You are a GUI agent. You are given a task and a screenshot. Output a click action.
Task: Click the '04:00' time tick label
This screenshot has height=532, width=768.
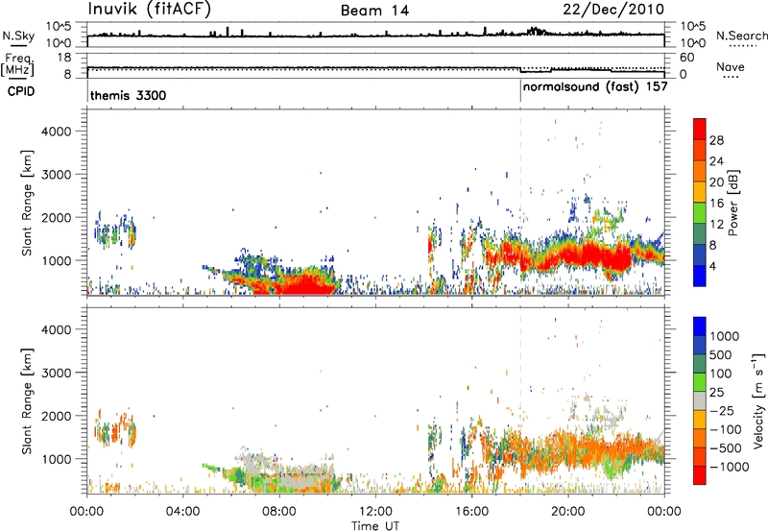[183, 512]
